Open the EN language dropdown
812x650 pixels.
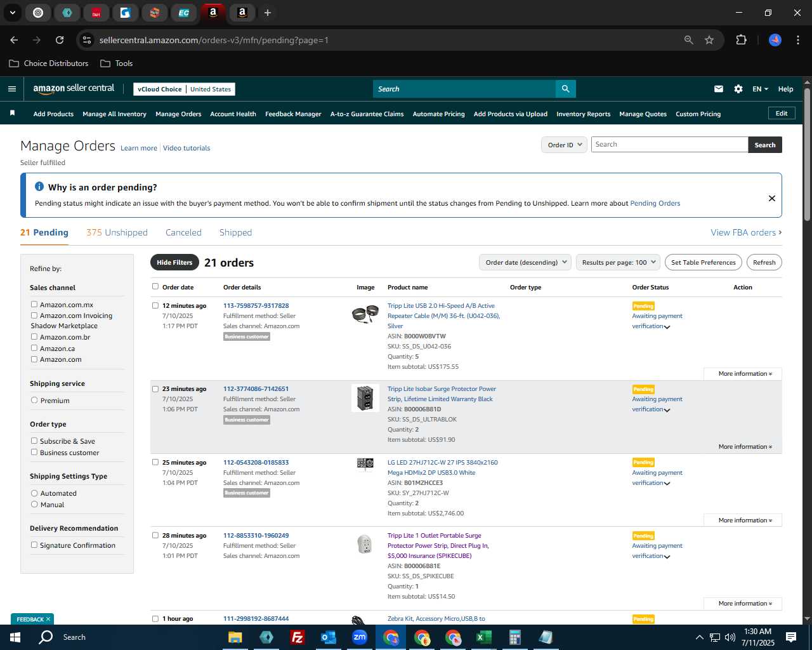760,89
